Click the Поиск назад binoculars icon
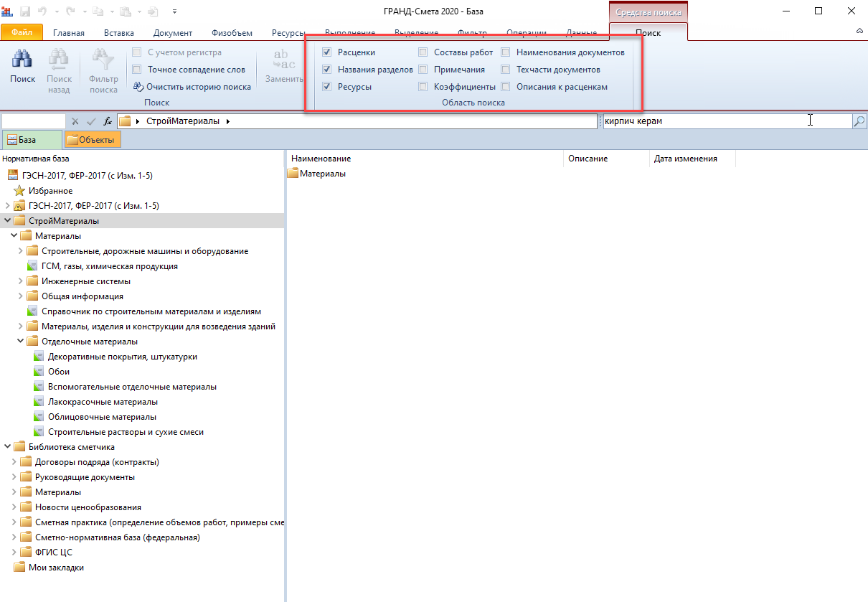This screenshot has width=868, height=602. pos(59,60)
